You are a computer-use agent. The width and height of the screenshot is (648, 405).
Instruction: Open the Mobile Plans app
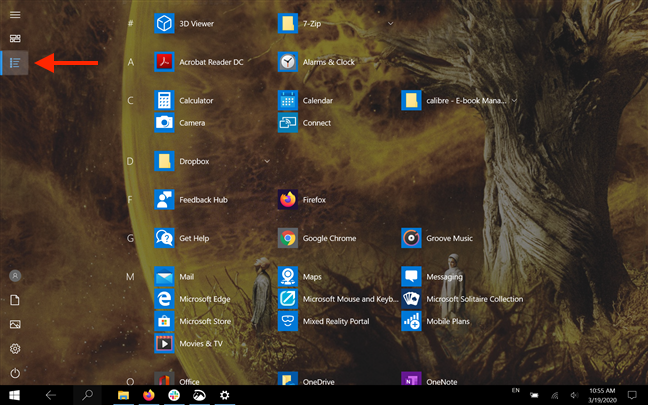tap(436, 321)
